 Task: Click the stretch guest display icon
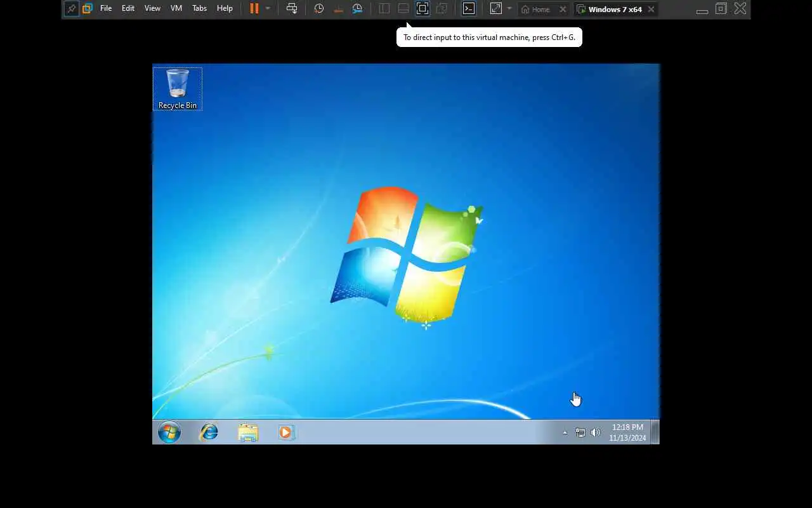[x=496, y=9]
